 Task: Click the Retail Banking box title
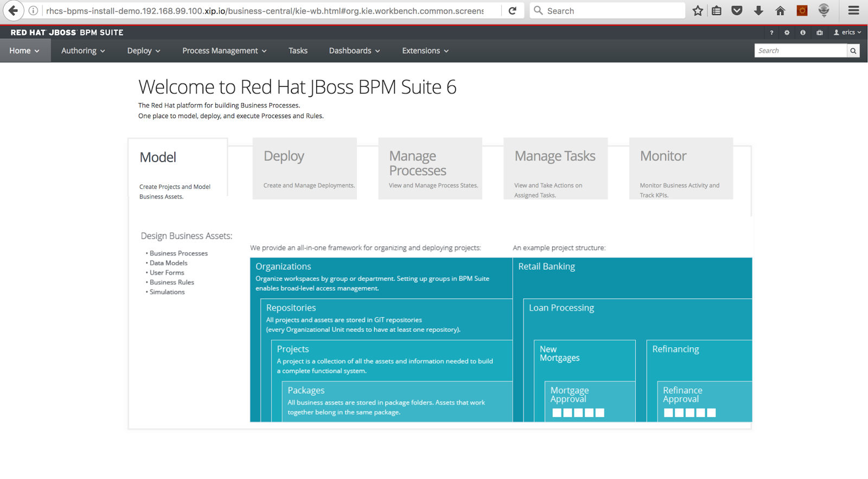click(546, 266)
